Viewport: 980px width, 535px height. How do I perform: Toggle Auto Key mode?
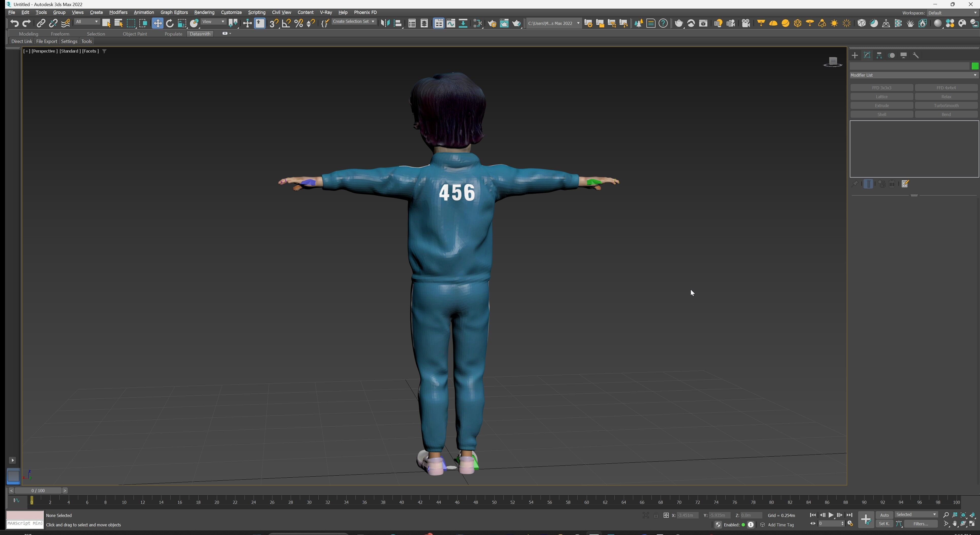(x=884, y=515)
